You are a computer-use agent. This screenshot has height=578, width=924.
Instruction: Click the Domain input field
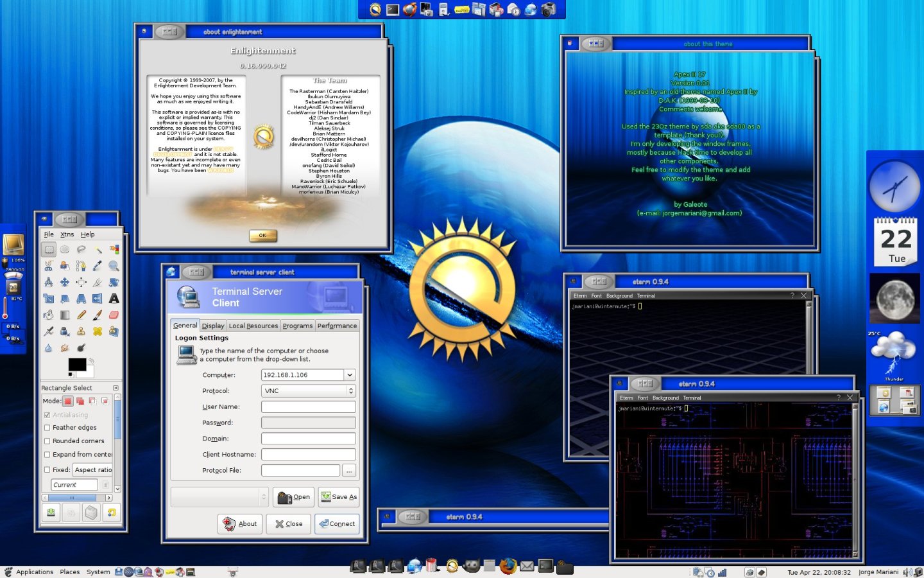click(x=309, y=438)
